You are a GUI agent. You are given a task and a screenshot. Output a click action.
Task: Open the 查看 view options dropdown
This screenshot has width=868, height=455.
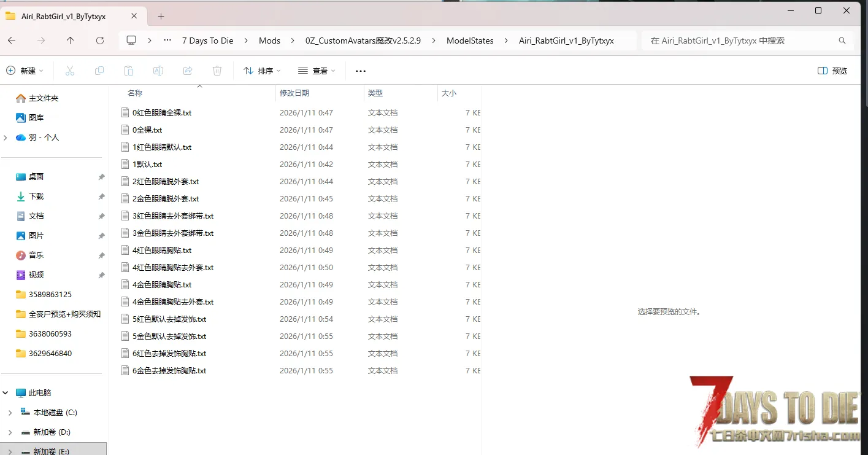(317, 71)
